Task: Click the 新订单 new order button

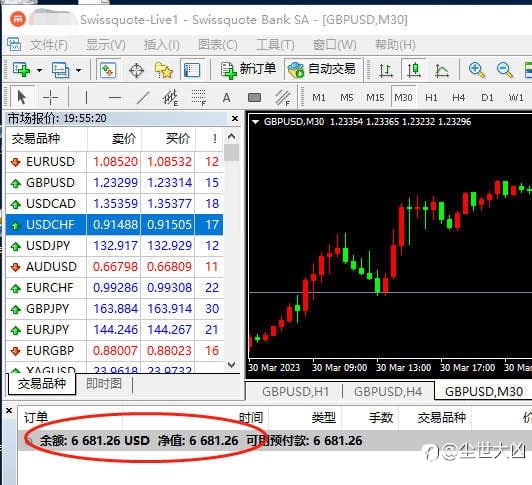Action: (x=248, y=70)
